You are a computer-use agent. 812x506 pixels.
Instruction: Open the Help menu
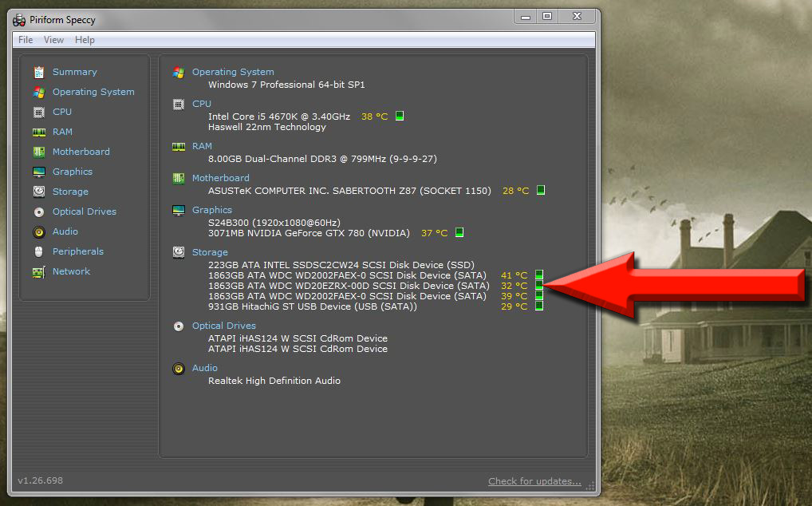[85, 40]
